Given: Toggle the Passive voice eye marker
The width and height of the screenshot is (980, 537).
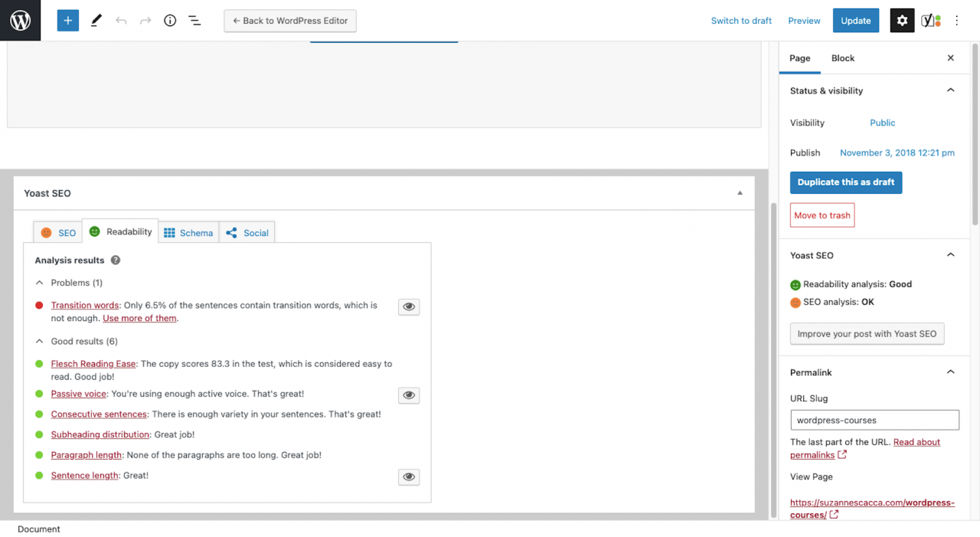Looking at the screenshot, I should point(408,395).
